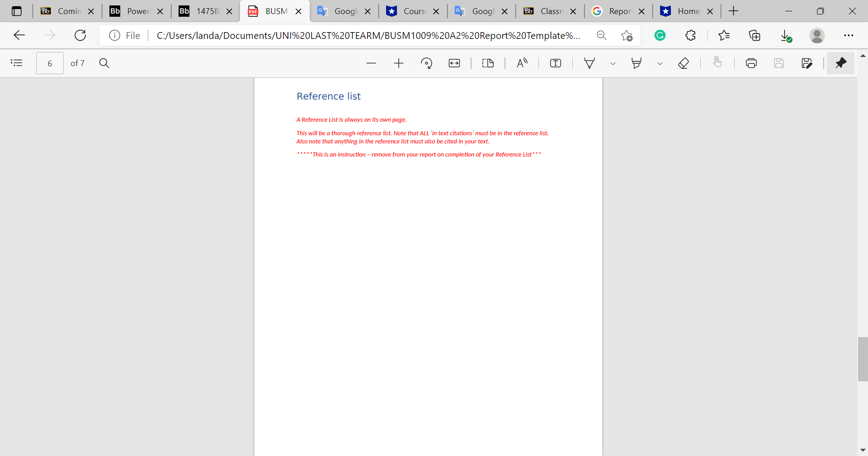
Task: Refresh the current page
Action: click(x=80, y=35)
